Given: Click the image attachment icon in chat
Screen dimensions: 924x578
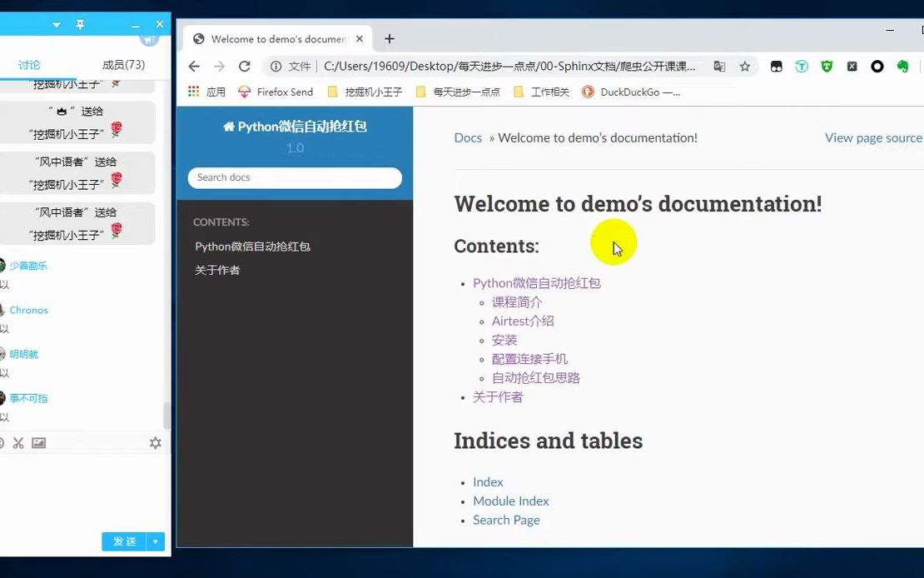Looking at the screenshot, I should point(40,442).
